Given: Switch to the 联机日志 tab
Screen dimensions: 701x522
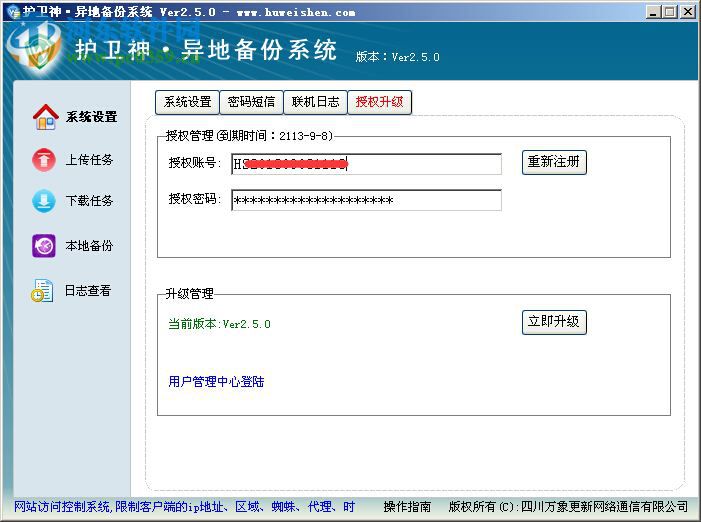Looking at the screenshot, I should pyautogui.click(x=315, y=102).
